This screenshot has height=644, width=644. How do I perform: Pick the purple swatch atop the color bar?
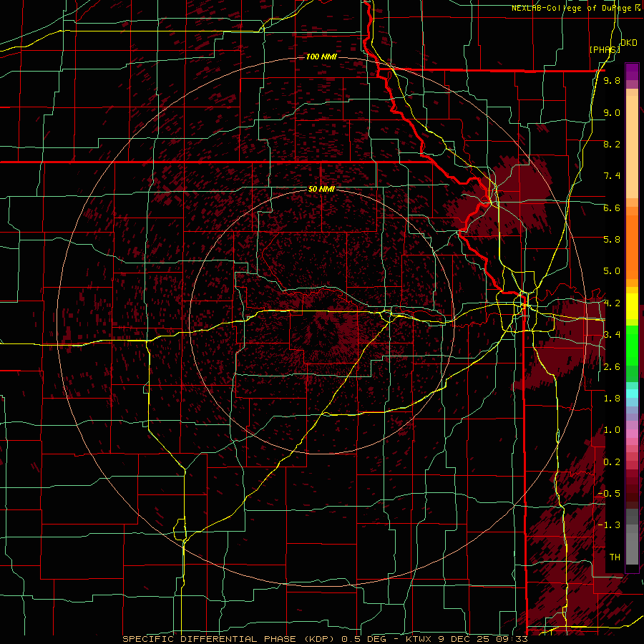632,72
